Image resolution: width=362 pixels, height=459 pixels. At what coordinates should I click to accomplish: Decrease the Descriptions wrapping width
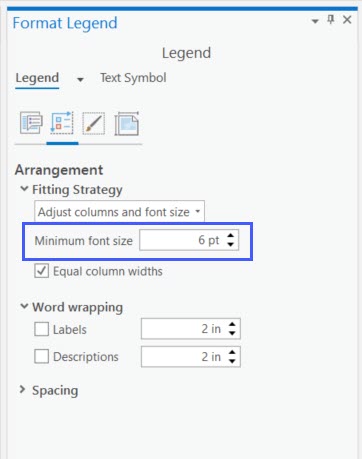(x=232, y=361)
